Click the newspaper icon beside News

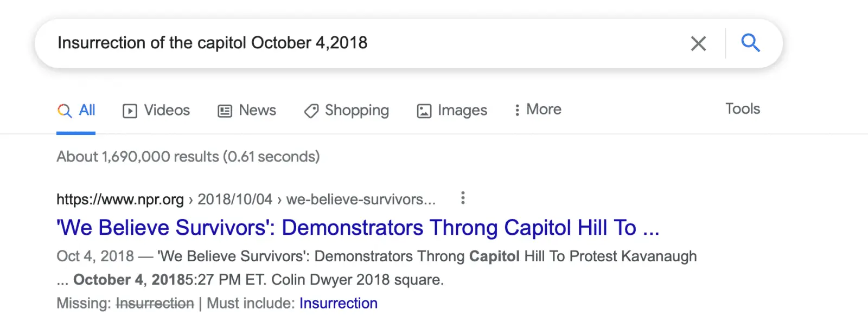click(x=225, y=111)
